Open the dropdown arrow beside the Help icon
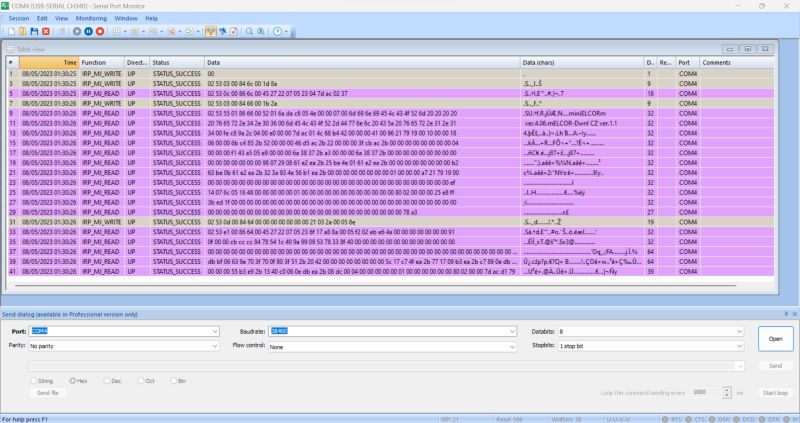Screen dimensions: 800x423 click(x=286, y=31)
